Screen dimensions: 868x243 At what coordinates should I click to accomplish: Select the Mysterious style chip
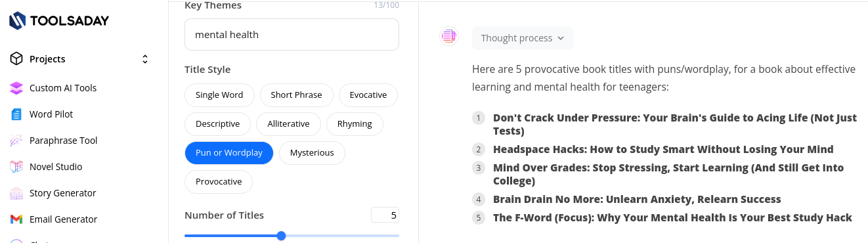312,153
